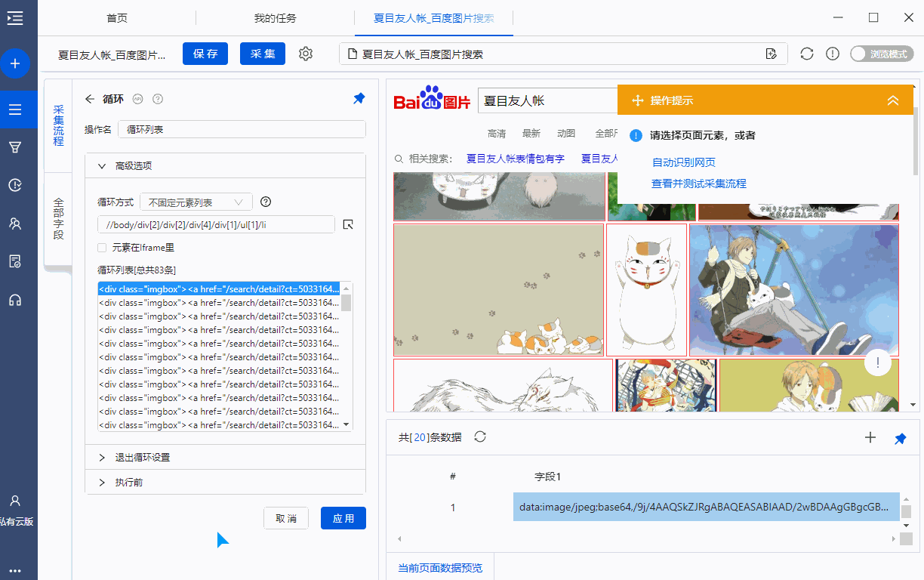Click the 取消 button
This screenshot has height=580, width=924.
(286, 518)
